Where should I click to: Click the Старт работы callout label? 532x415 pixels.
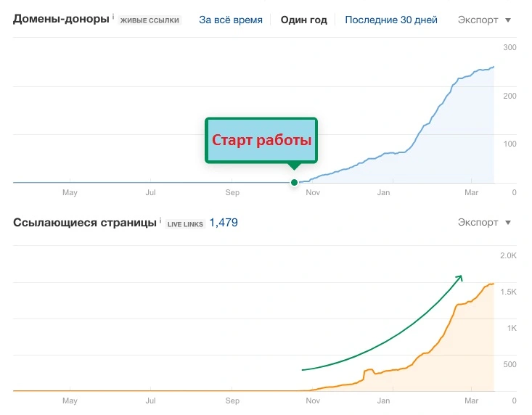(x=261, y=140)
